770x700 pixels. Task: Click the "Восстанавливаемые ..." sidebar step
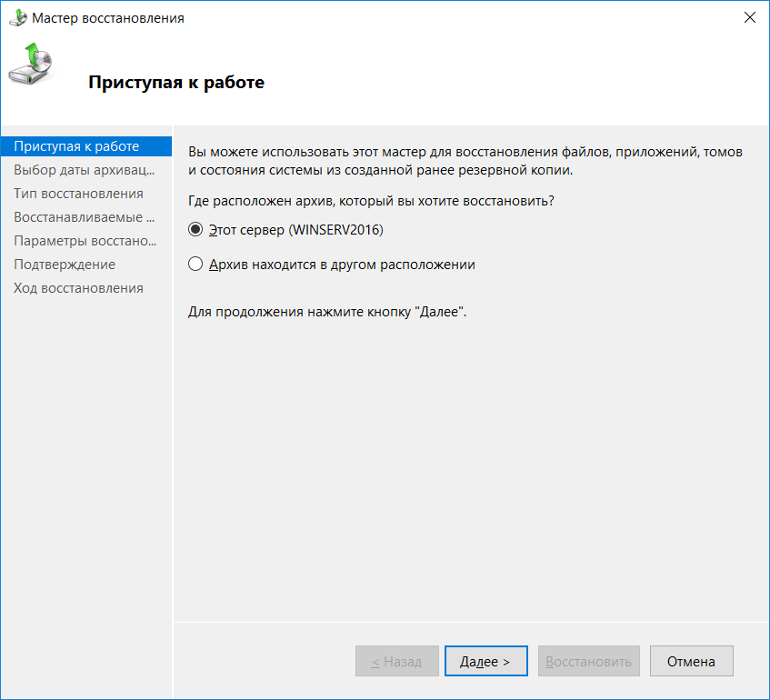pos(85,217)
